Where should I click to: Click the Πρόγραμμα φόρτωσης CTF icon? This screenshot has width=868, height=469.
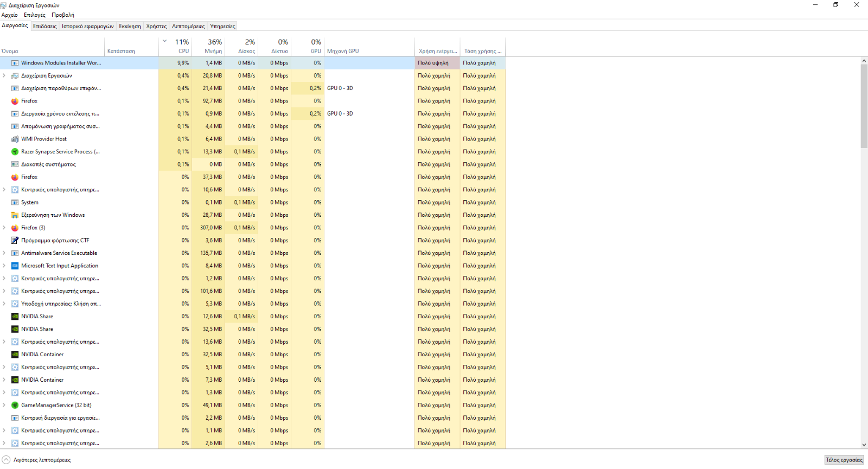tap(15, 241)
